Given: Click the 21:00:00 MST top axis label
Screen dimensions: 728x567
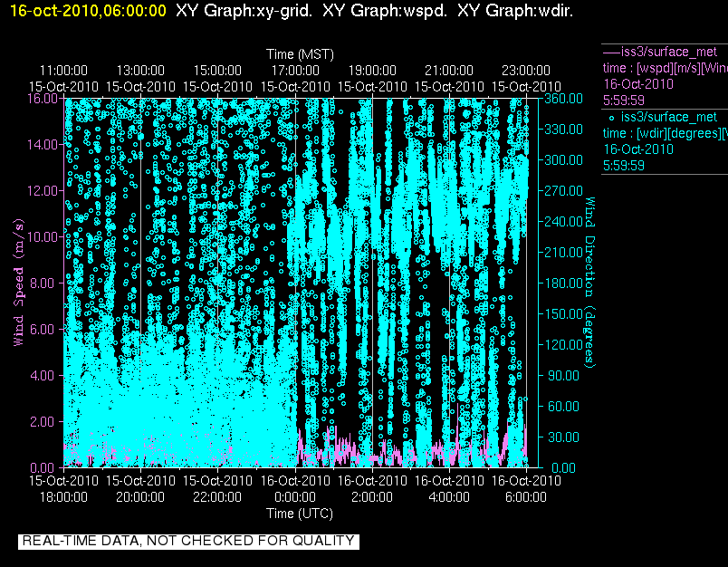Looking at the screenshot, I should coord(449,71).
